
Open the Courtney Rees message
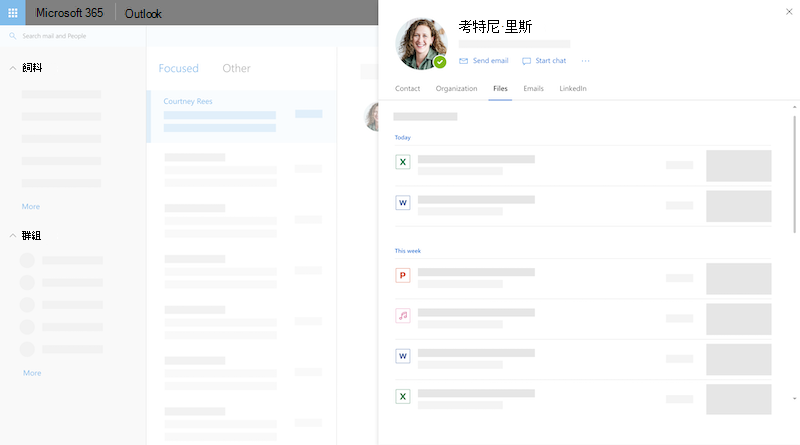pos(242,116)
